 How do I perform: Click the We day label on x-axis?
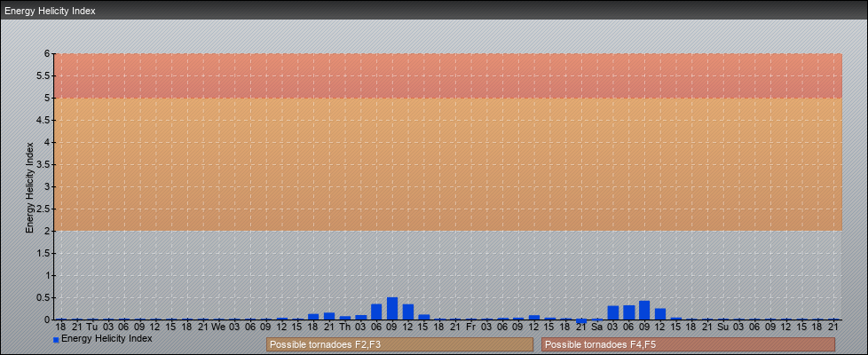coord(218,327)
